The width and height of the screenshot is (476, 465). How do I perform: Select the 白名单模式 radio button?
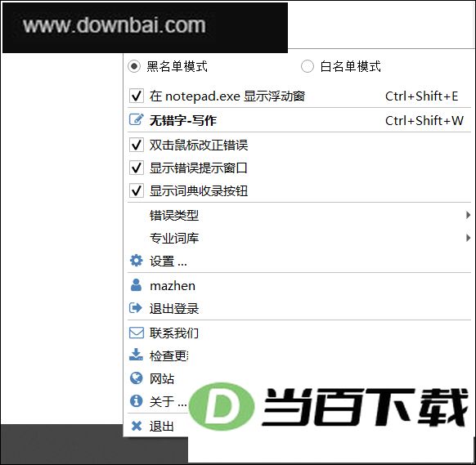(x=308, y=66)
